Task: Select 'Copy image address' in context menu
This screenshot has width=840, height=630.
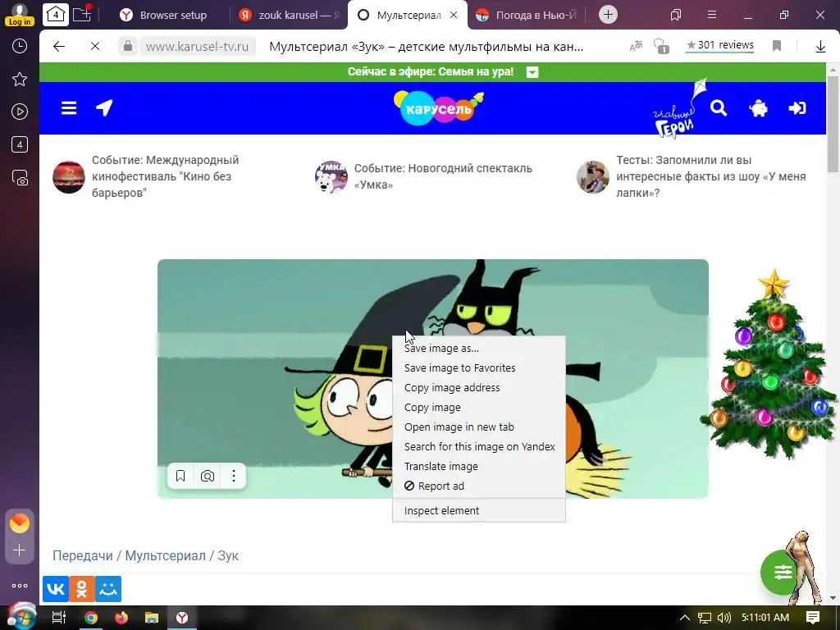Action: [479, 388]
